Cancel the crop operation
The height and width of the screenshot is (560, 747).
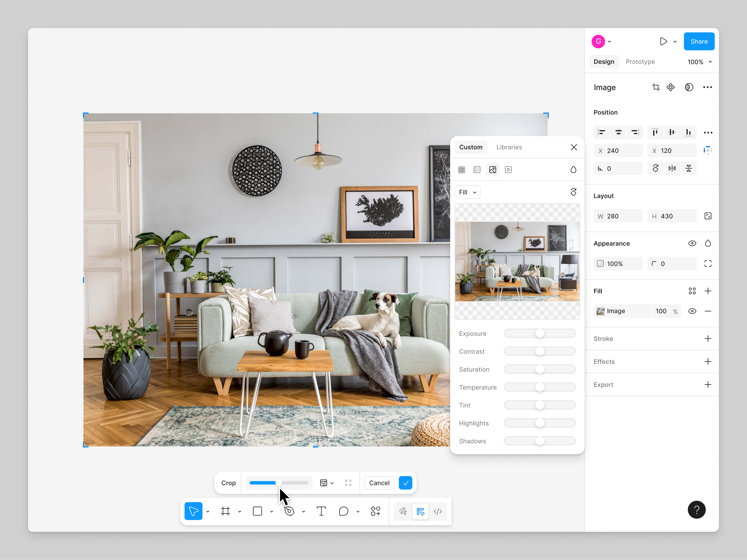379,483
